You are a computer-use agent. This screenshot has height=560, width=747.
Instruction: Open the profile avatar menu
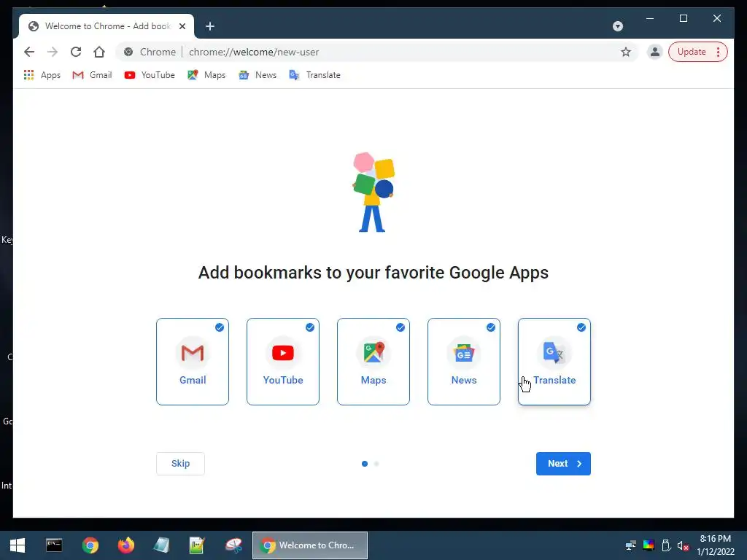tap(655, 52)
